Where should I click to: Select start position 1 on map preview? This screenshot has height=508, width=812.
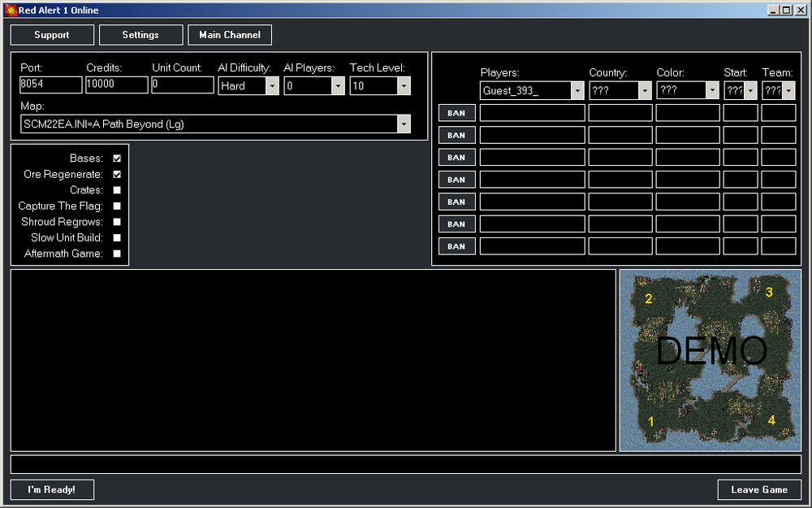point(651,421)
